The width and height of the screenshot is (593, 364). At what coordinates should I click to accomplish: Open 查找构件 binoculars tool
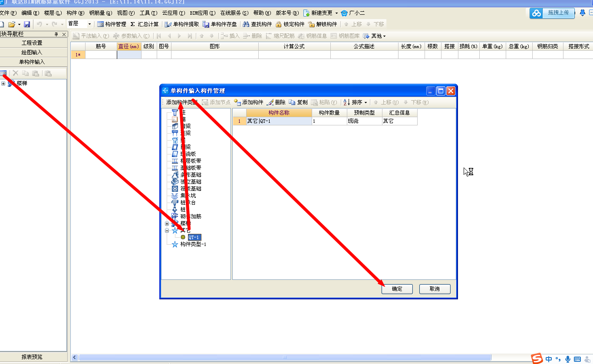[x=257, y=24]
